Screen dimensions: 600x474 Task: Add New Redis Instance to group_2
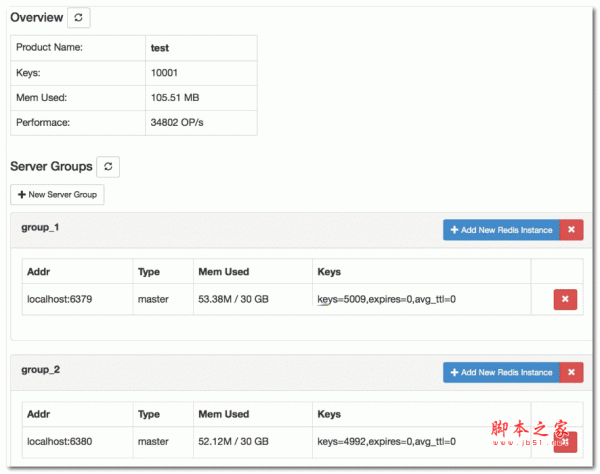coord(501,373)
